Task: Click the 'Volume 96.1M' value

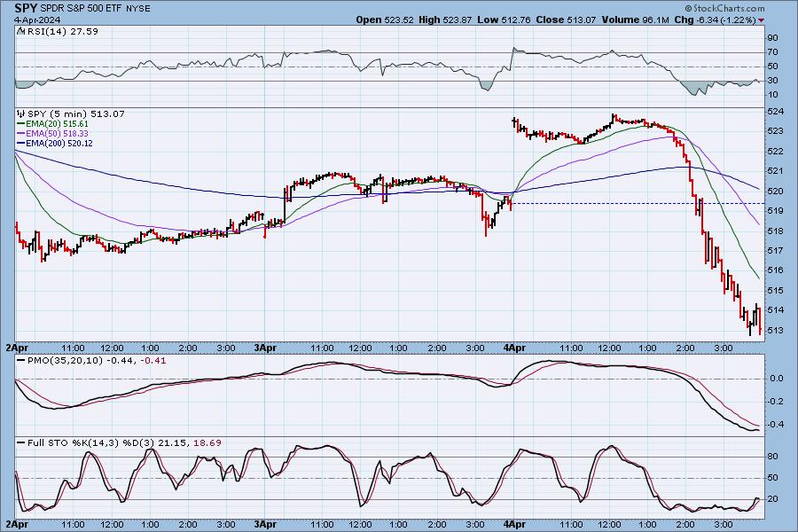Action: click(635, 20)
